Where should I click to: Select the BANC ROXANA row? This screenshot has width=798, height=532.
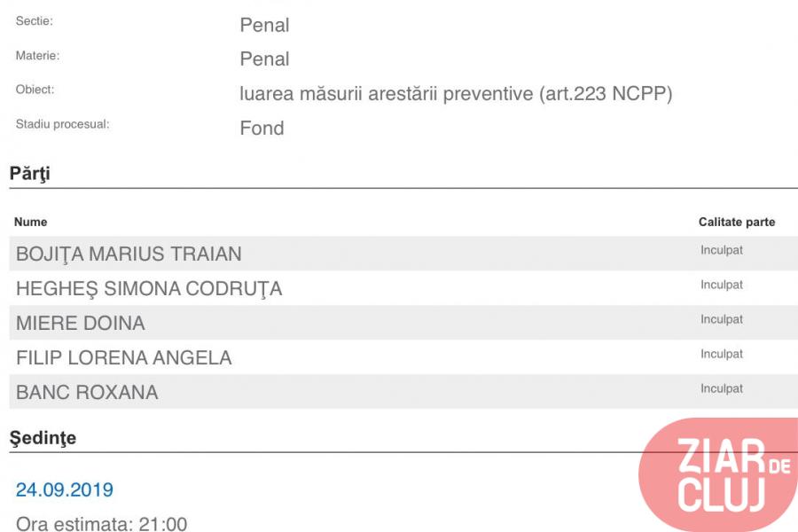point(403,392)
